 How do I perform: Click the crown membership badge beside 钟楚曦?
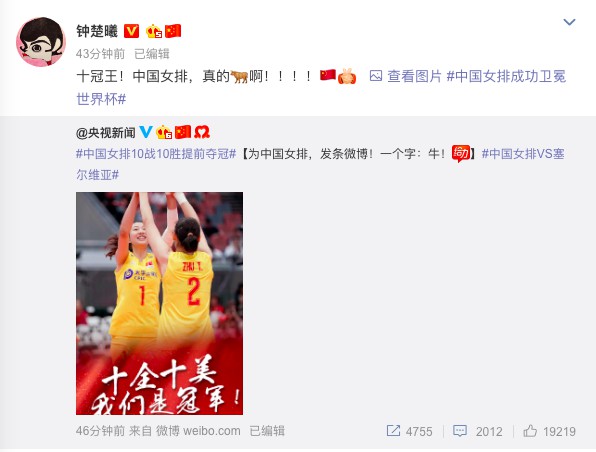click(x=154, y=31)
